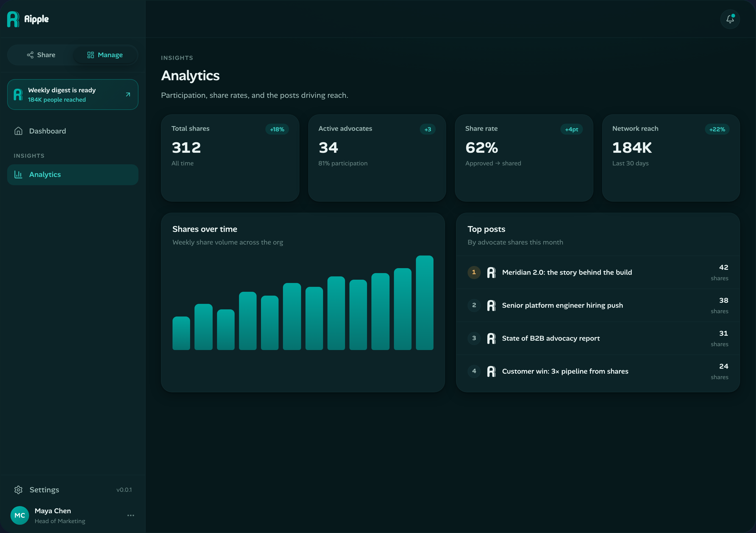Click the Analytics bar chart icon
This screenshot has height=533, width=756.
[18, 174]
